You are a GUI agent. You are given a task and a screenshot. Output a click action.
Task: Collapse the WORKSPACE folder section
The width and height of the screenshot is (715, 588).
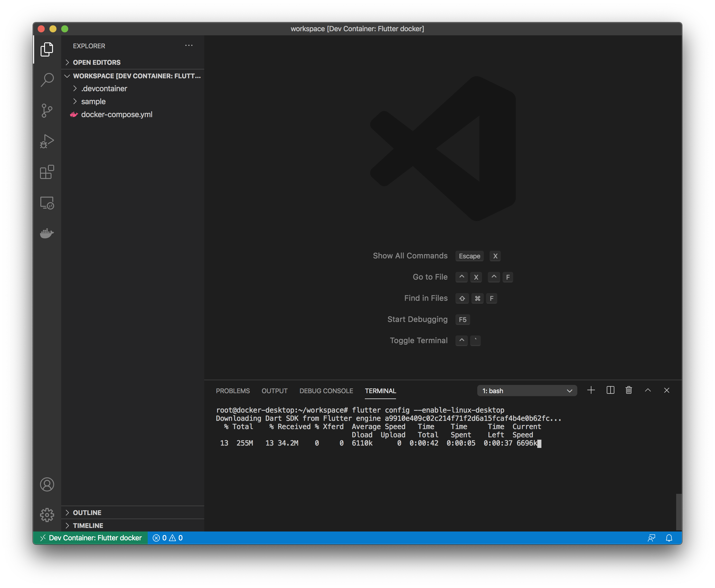click(133, 76)
